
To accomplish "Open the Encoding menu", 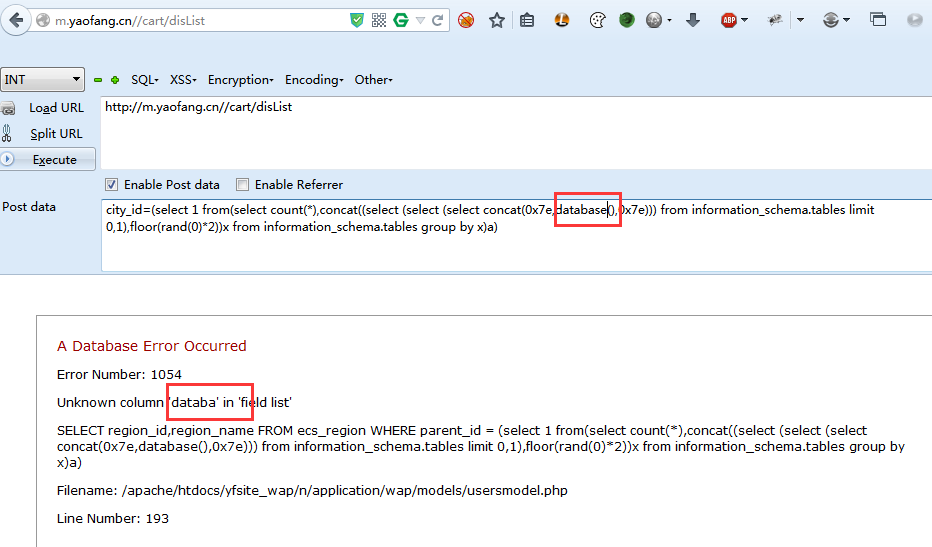I will pyautogui.click(x=314, y=80).
